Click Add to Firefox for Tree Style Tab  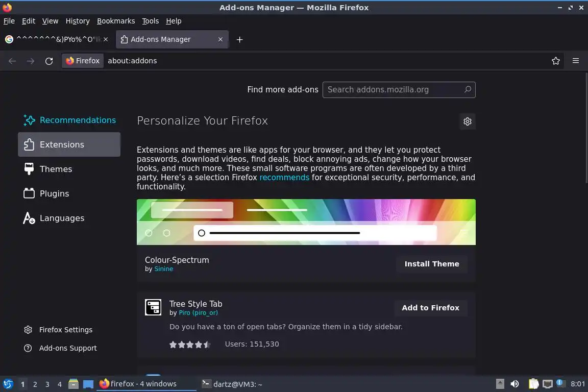click(x=430, y=308)
